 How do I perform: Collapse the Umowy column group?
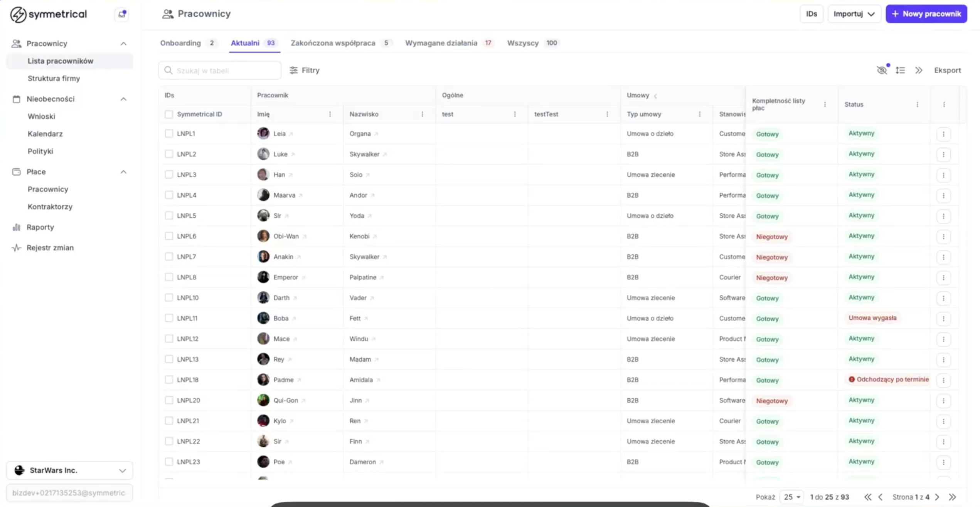coord(655,96)
